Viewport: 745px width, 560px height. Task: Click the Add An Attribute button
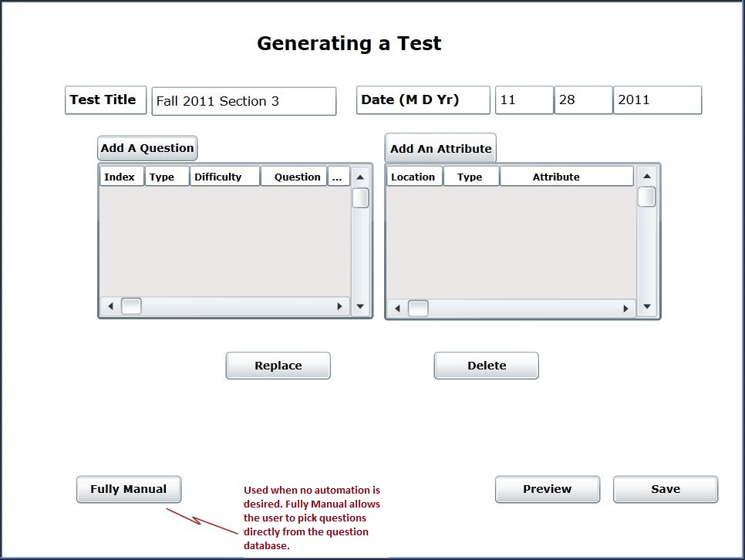(440, 149)
